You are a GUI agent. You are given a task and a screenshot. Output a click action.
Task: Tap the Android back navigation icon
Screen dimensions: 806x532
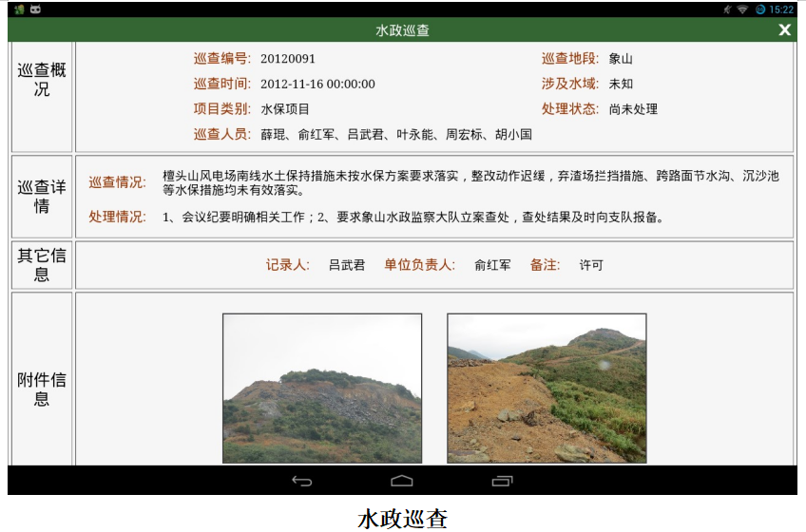tap(301, 481)
